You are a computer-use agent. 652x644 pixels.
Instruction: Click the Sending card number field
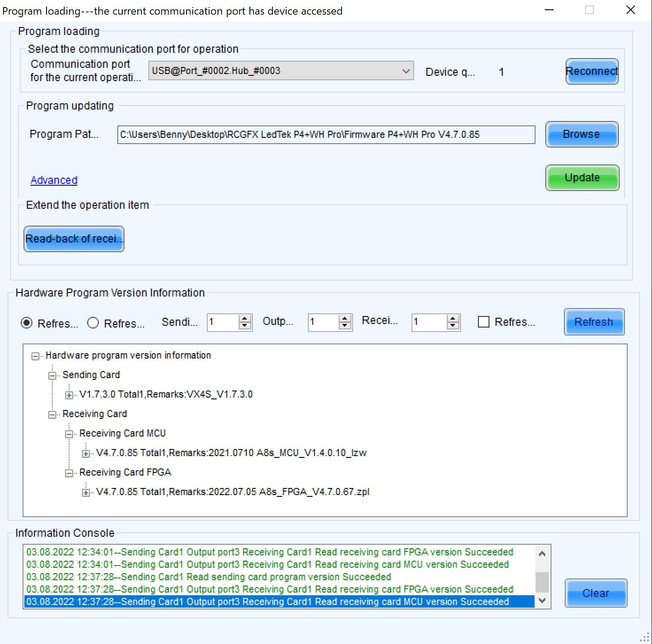pos(223,322)
